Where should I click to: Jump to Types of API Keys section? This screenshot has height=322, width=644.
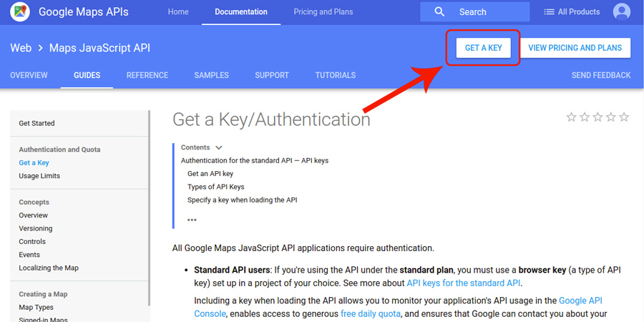point(216,187)
